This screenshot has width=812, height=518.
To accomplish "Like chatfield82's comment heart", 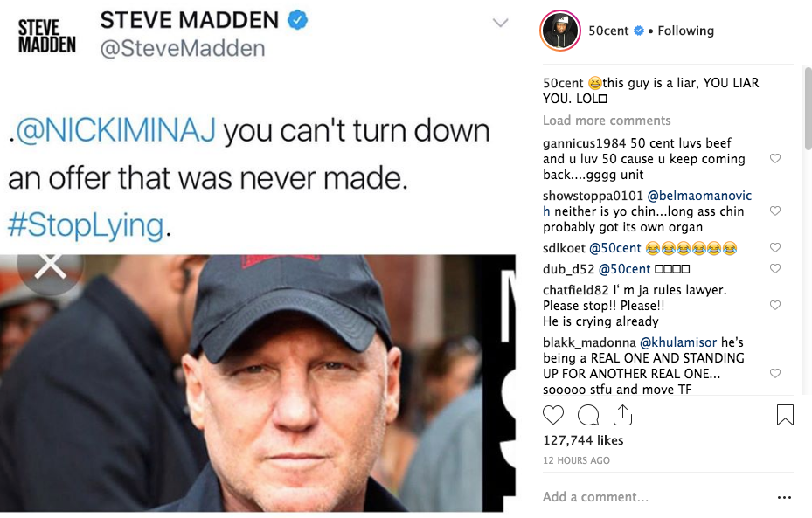I will click(775, 306).
